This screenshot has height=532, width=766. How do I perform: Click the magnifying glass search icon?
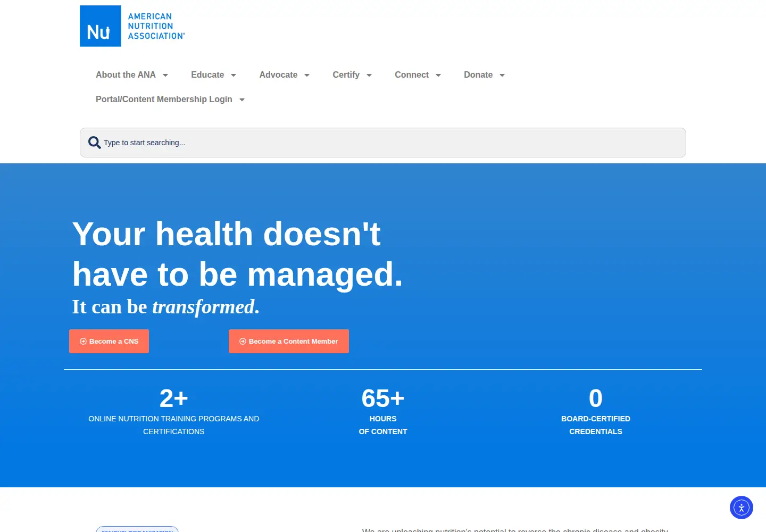95,143
